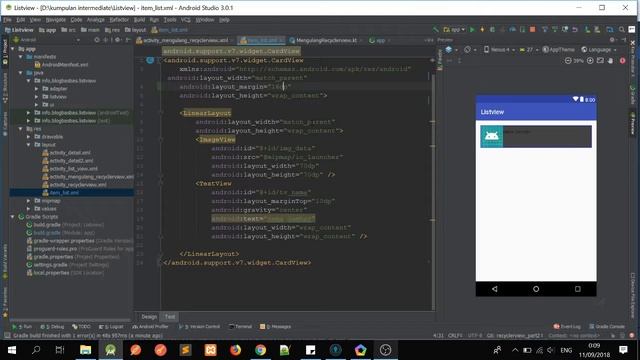The height and width of the screenshot is (360, 640).
Task: Open Windows Start menu
Action: [12, 350]
